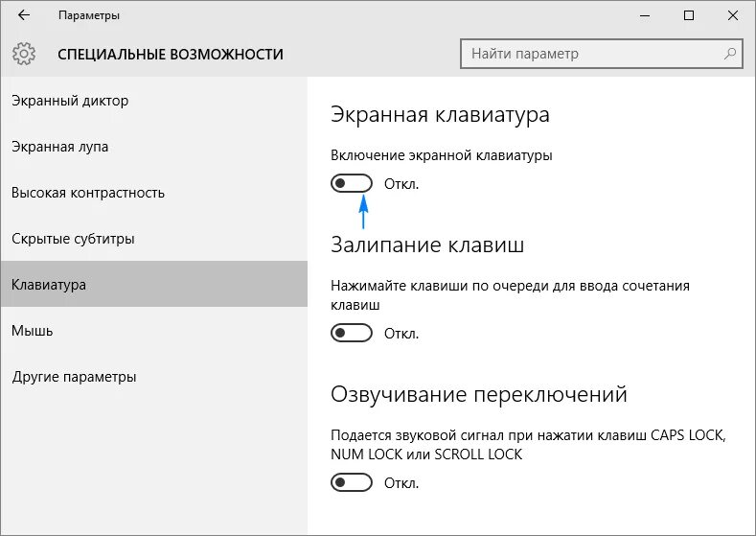Click the Залипание клавиш heading
Screen dimensions: 756x536
pyautogui.click(x=427, y=245)
